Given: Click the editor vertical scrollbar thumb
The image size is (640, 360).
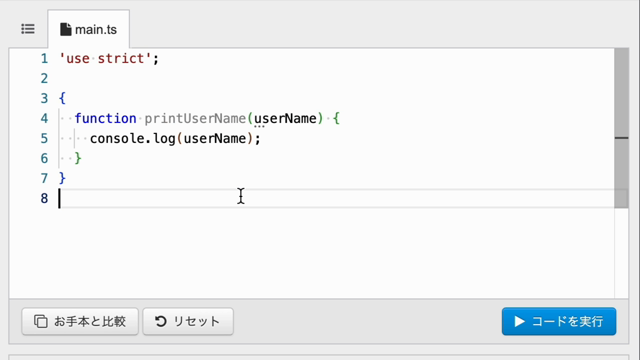Looking at the screenshot, I should (621, 128).
